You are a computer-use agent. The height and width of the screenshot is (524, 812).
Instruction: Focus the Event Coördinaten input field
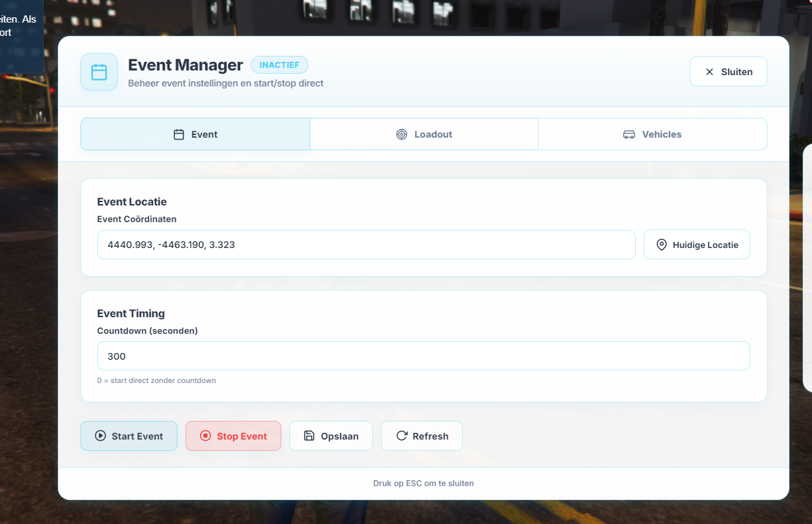[366, 245]
